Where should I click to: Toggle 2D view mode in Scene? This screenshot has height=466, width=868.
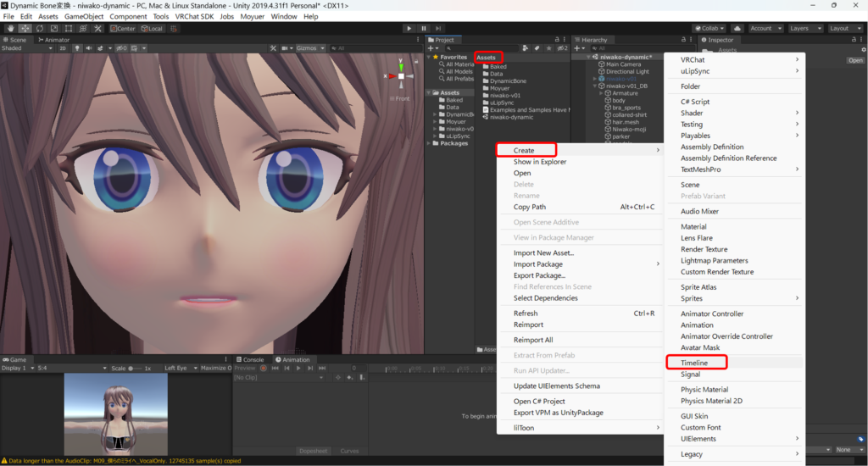pyautogui.click(x=63, y=48)
